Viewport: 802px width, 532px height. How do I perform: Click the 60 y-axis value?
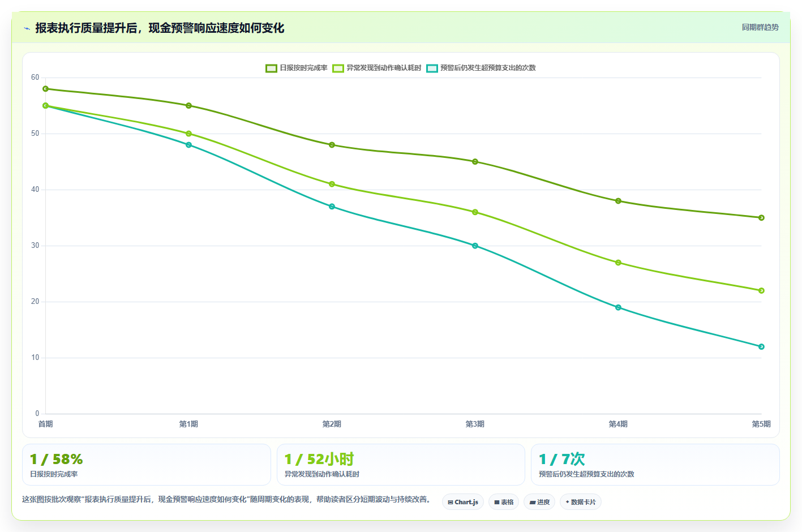coord(35,78)
